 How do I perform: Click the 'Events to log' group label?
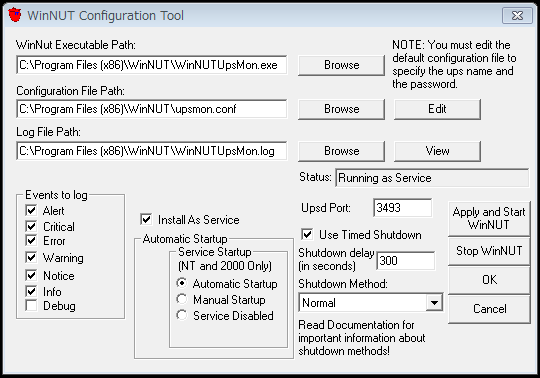(x=56, y=195)
